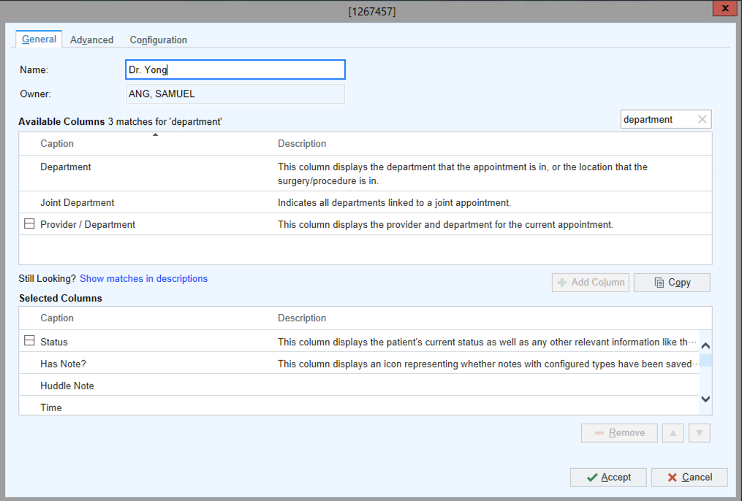Cancel the dialog
This screenshot has height=502, width=742.
689,477
